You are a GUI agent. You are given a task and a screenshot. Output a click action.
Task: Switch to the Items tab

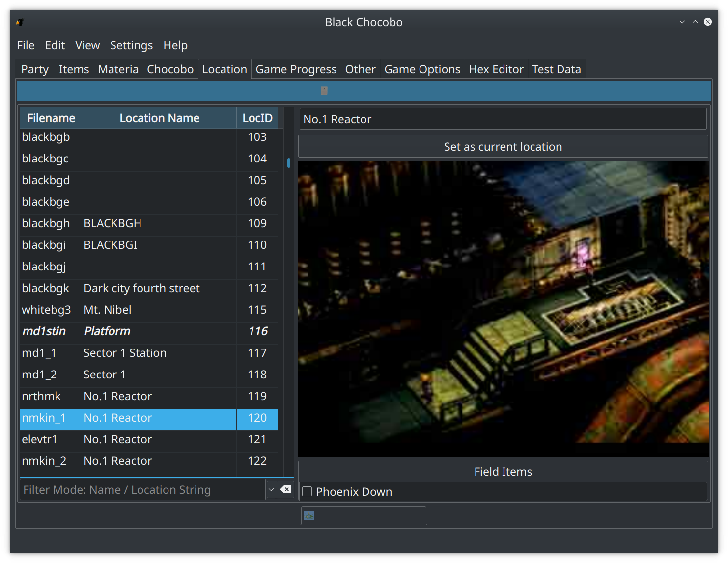tap(74, 69)
